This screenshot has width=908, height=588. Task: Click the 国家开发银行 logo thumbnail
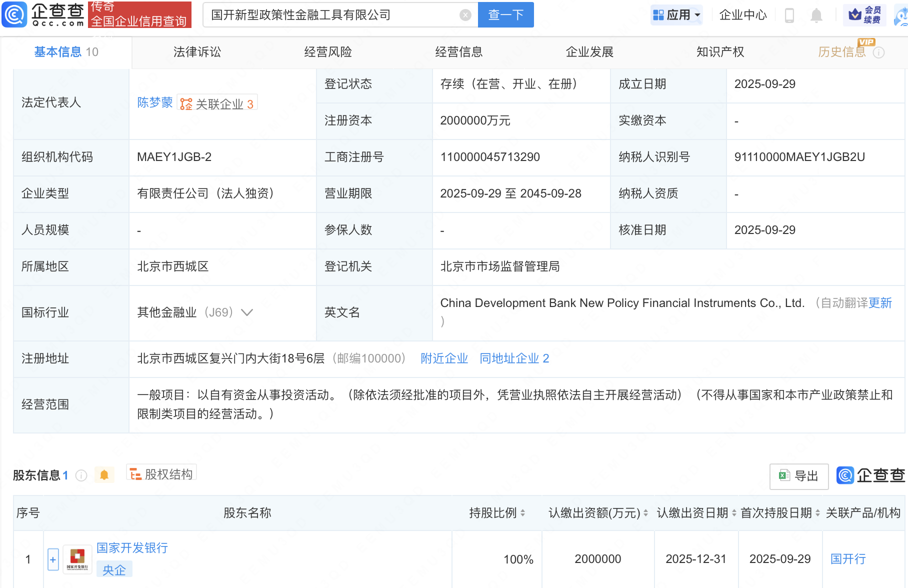click(77, 559)
